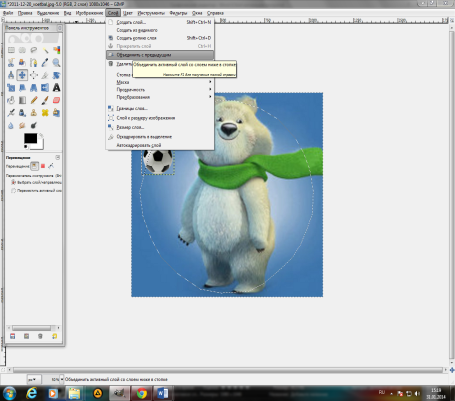The width and height of the screenshot is (455, 401).
Task: Open the toolbox panel configuration button
Action: click(60, 28)
